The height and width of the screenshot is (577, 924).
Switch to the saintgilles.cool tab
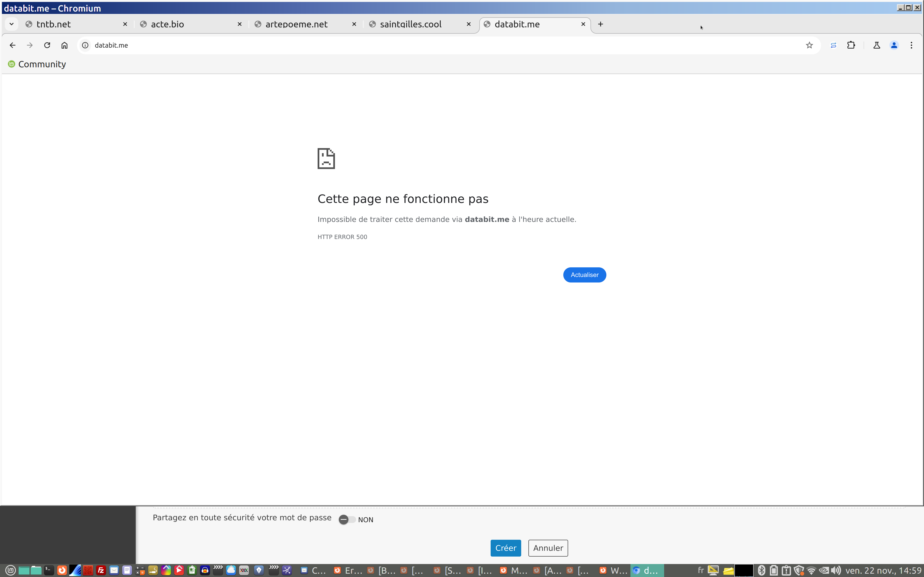click(x=416, y=24)
